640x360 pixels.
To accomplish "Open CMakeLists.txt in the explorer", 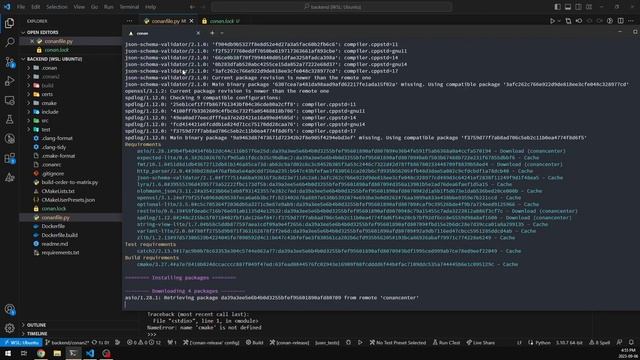I will click(58, 191).
